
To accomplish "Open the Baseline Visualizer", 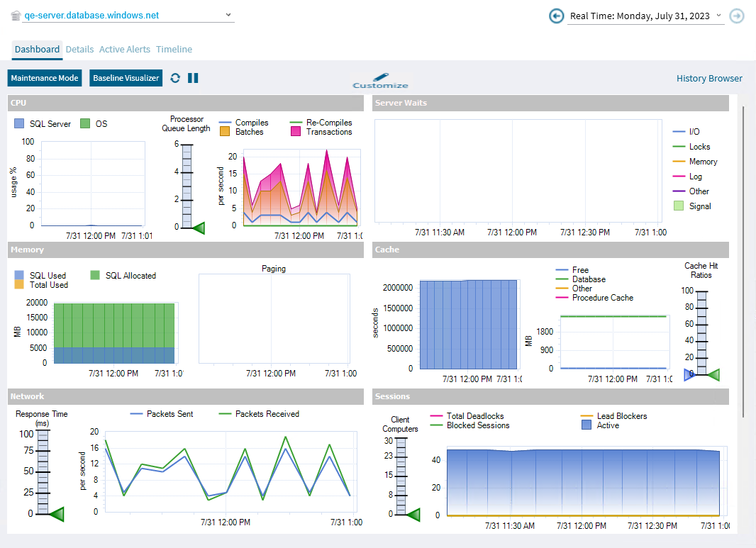I will (x=126, y=78).
